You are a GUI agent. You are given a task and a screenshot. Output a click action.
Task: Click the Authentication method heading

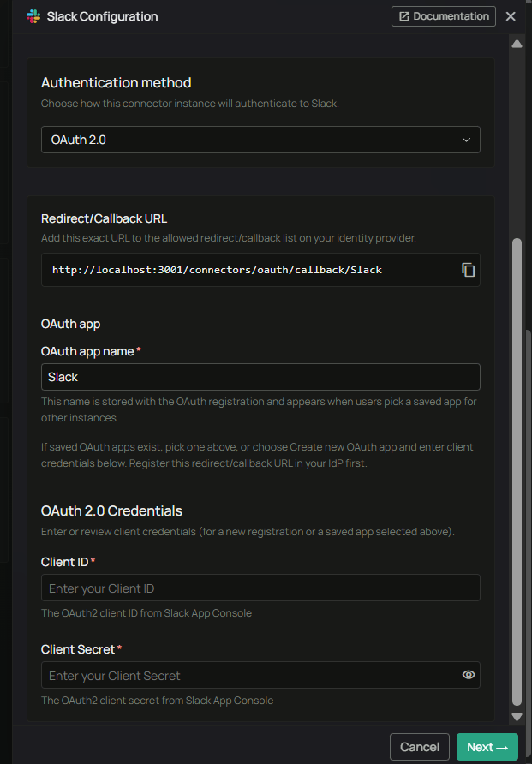click(116, 83)
